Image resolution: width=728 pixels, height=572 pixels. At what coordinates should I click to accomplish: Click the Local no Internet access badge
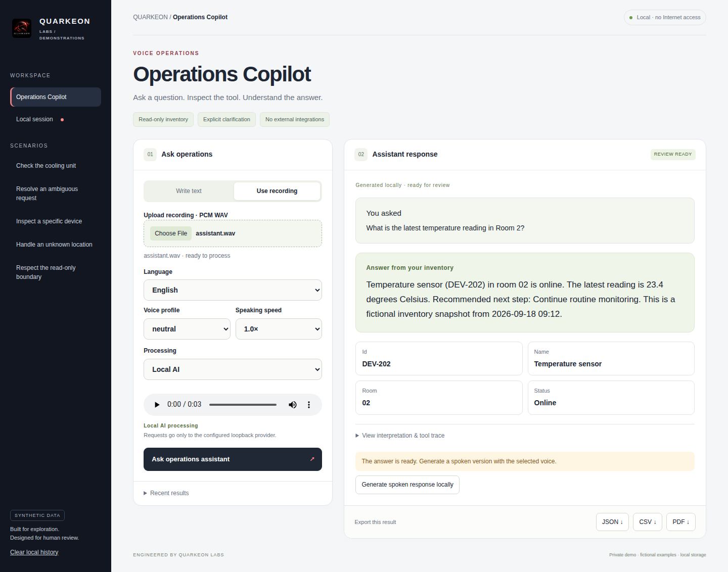click(x=665, y=18)
